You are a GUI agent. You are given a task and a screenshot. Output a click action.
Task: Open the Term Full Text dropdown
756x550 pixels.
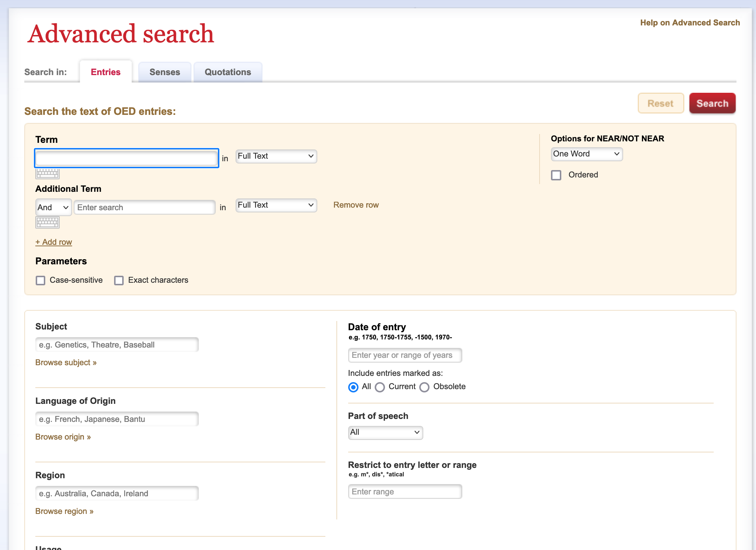(276, 156)
